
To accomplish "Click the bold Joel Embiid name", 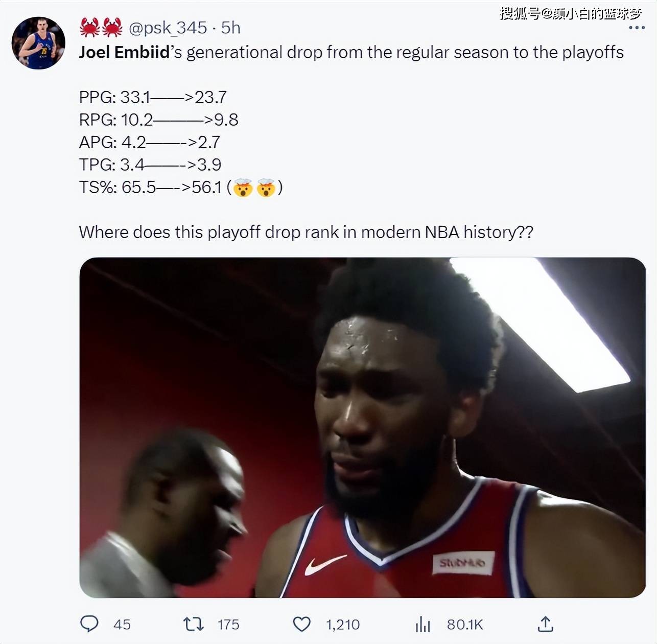I will tap(124, 52).
